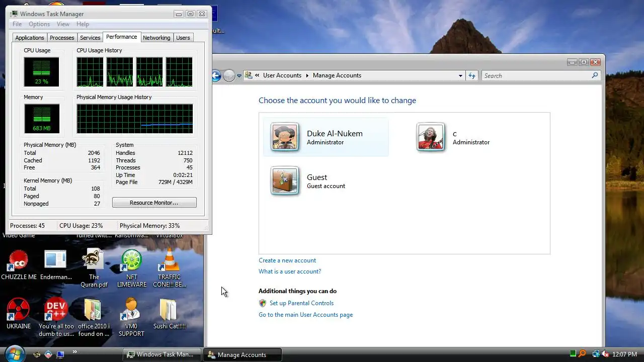Click the Resource Monitor button
The width and height of the screenshot is (644, 362).
pos(154,203)
